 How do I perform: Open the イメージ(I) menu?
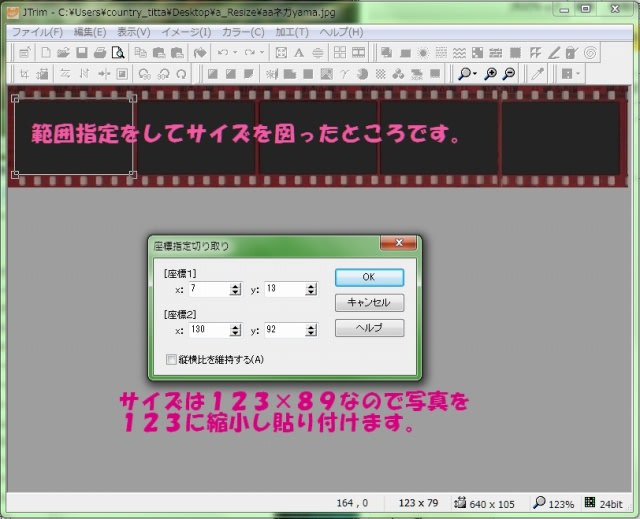186,32
